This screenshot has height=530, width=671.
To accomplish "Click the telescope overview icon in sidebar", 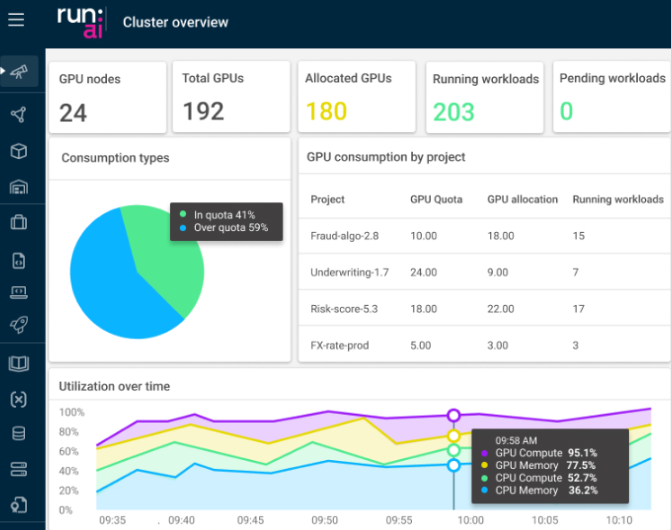I will pos(19,71).
